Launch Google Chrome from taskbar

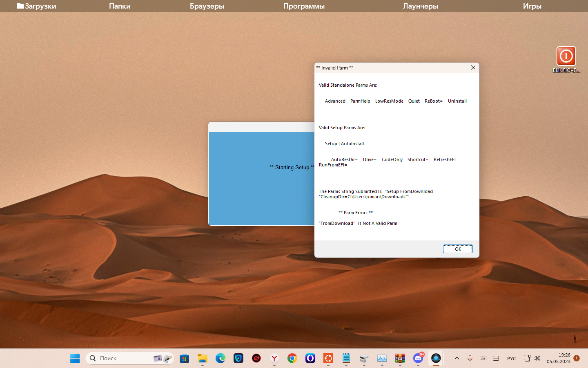coord(292,358)
